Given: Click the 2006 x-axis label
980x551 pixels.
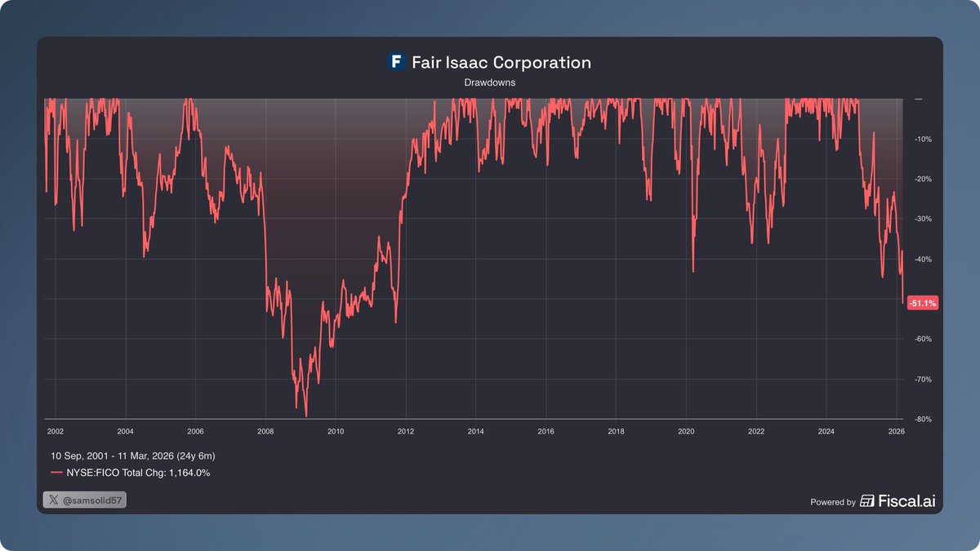Looking at the screenshot, I should [195, 430].
